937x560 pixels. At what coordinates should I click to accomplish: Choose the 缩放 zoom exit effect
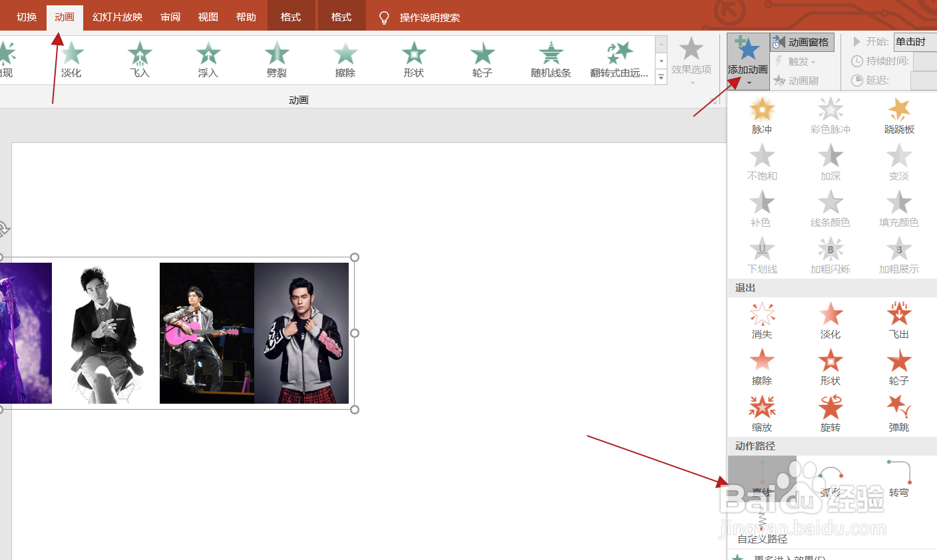762,414
